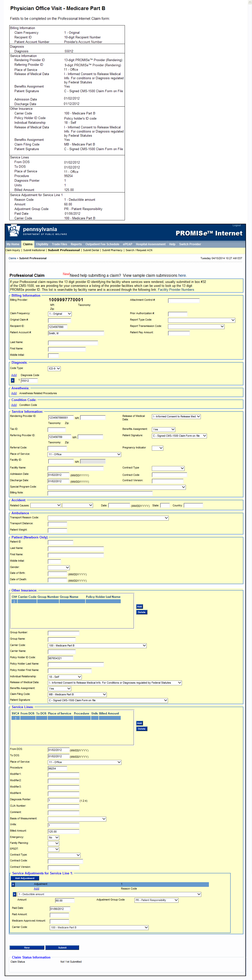Click the Billing Note field

coord(100,493)
